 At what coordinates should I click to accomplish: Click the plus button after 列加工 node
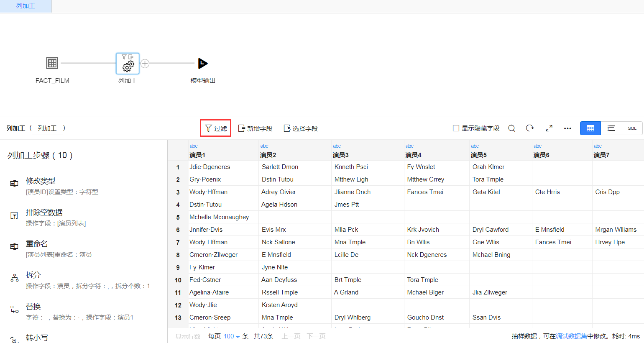click(145, 64)
